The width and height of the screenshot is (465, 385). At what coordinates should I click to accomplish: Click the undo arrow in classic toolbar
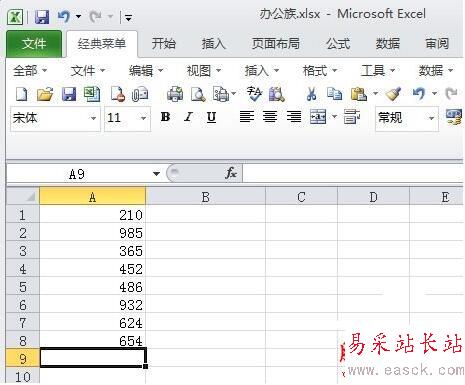[x=419, y=94]
